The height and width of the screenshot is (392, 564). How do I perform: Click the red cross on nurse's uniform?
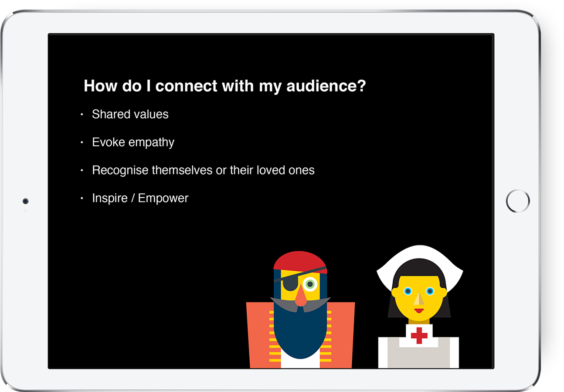coord(419,335)
